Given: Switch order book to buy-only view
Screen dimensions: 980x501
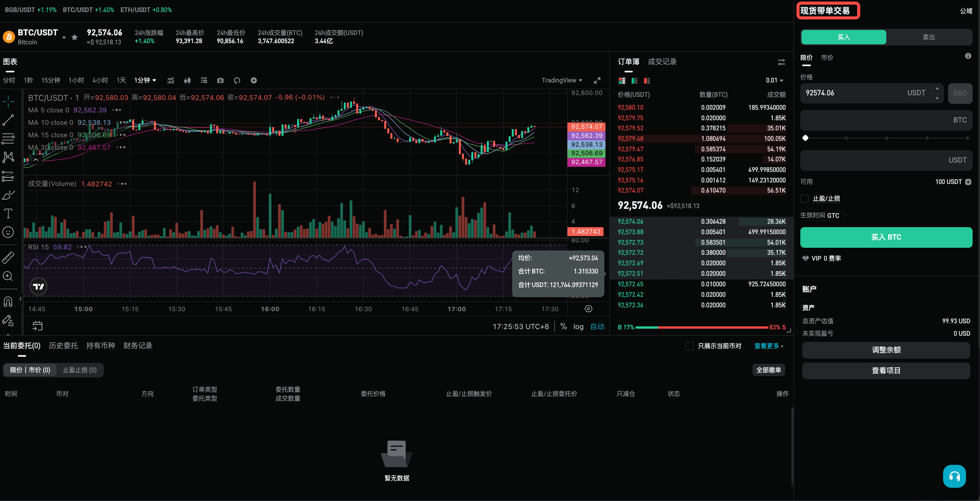Looking at the screenshot, I should coord(635,81).
